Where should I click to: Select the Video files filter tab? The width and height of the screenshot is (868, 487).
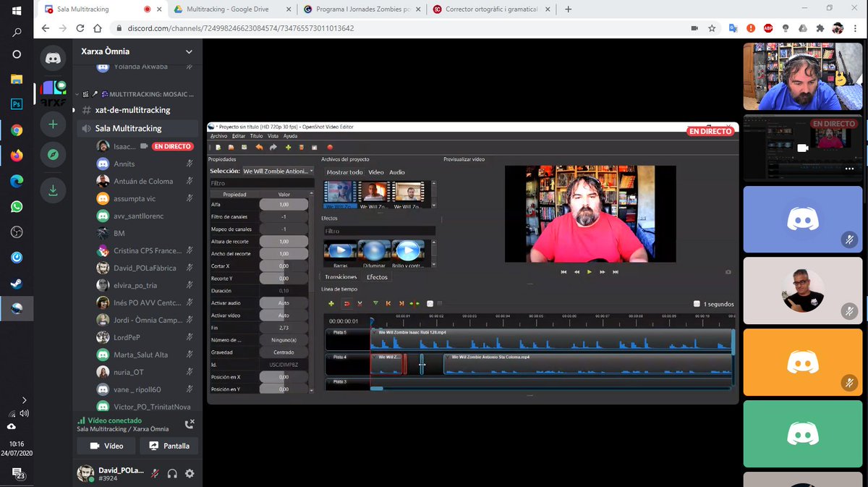(376, 172)
